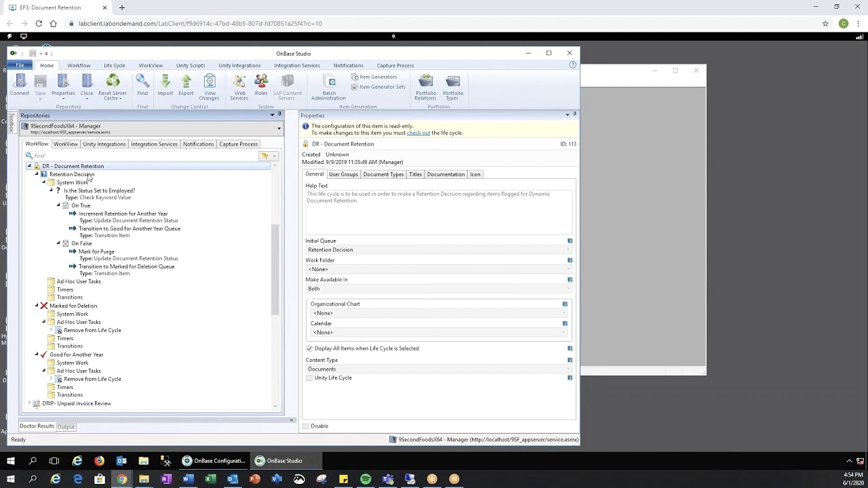Toggle the Disable checkbox

(306, 426)
